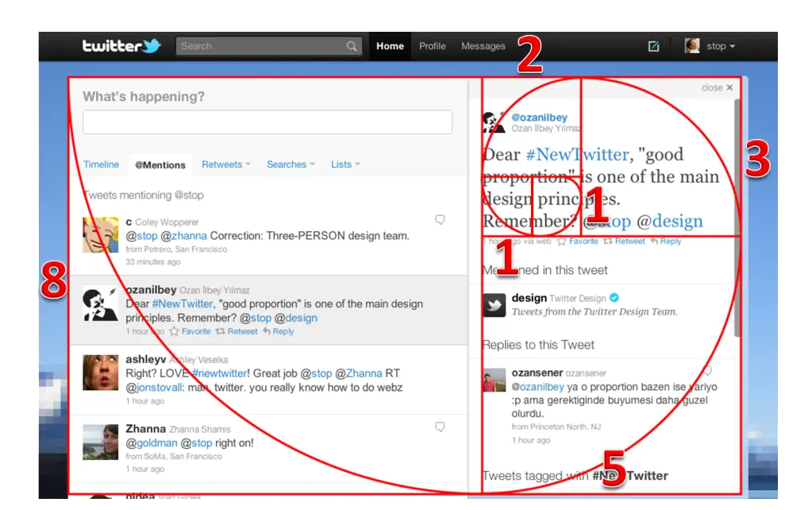Click Favorite on ozanilbey's tweet in list

190,331
